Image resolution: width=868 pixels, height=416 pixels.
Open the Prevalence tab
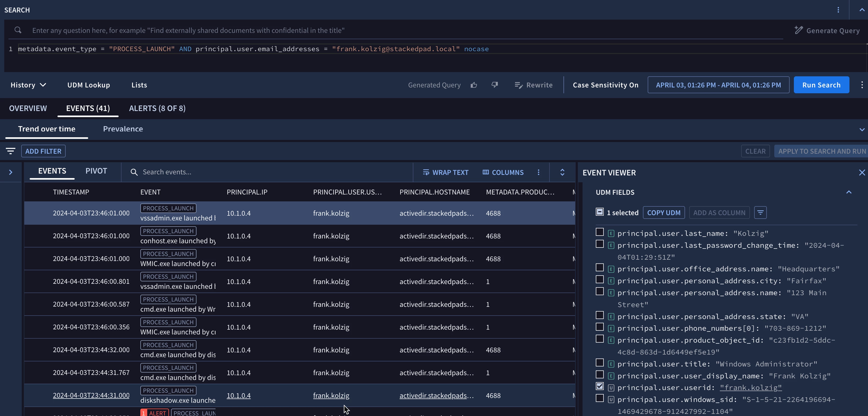coord(123,129)
